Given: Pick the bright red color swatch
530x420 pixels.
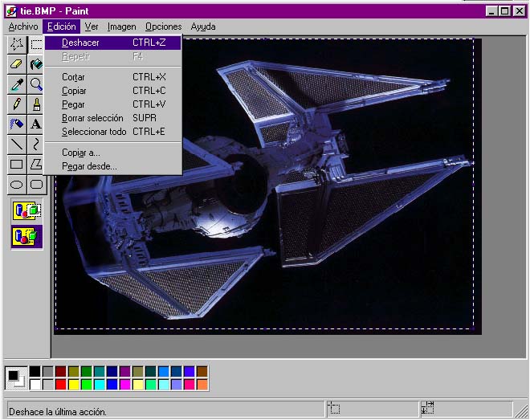Looking at the screenshot, I should [60, 385].
